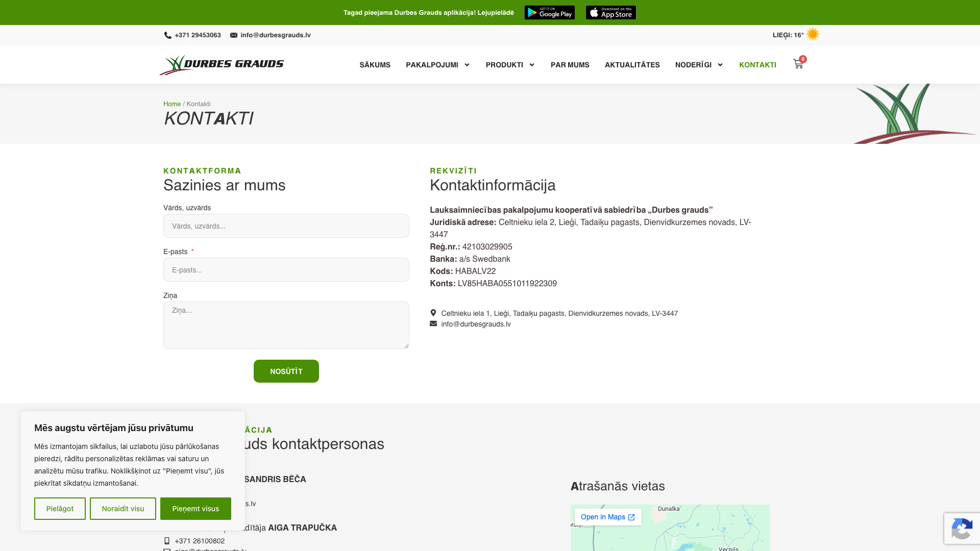Click the LIEĢI: 16° weather text
This screenshot has width=980, height=551.
[788, 35]
